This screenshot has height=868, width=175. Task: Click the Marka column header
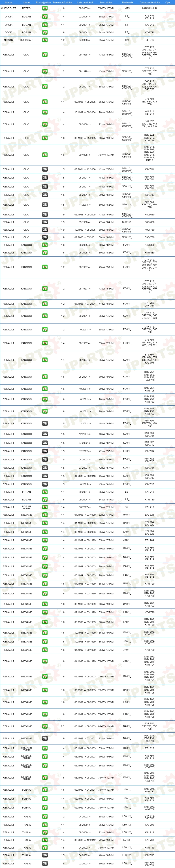tap(9, 2)
